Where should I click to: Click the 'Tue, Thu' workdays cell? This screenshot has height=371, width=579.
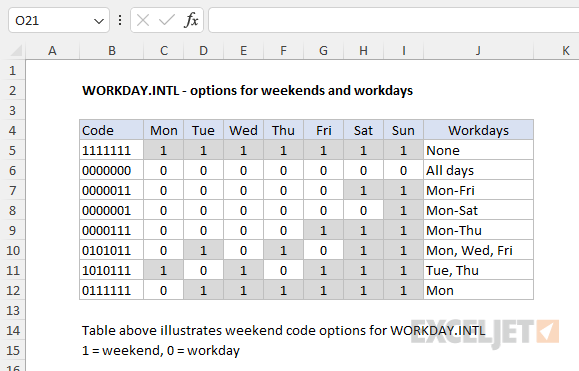coord(479,270)
